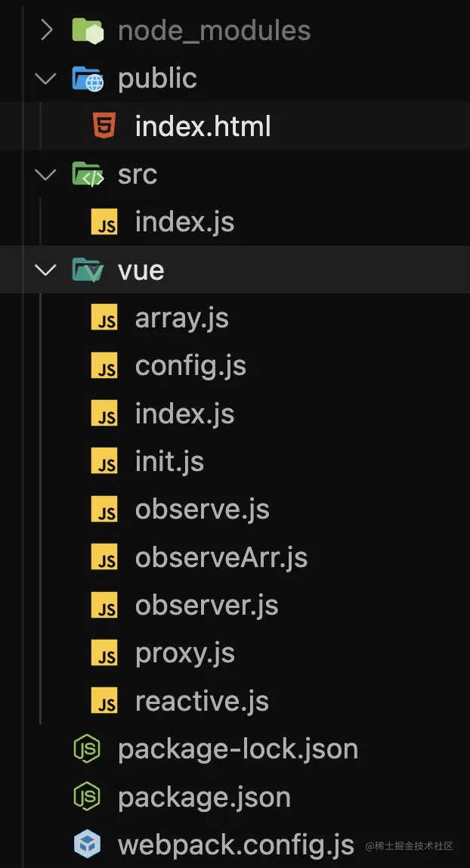Image resolution: width=470 pixels, height=868 pixels.
Task: Collapse the public folder chevron
Action: pyautogui.click(x=46, y=79)
